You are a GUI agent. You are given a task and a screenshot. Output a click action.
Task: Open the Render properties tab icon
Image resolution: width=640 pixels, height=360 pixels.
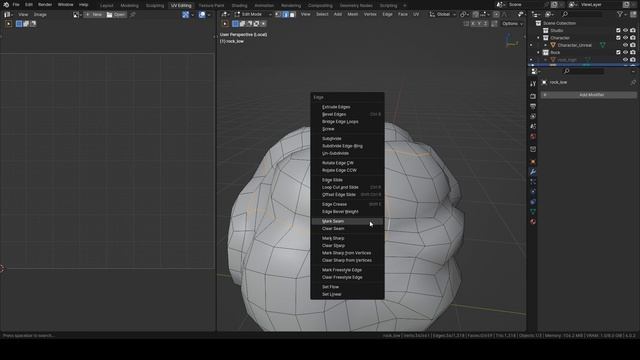533,96
